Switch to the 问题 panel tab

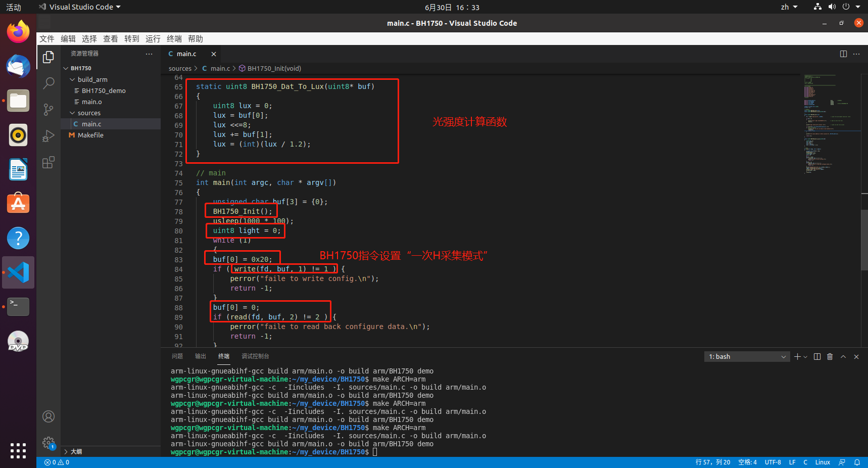coord(177,356)
